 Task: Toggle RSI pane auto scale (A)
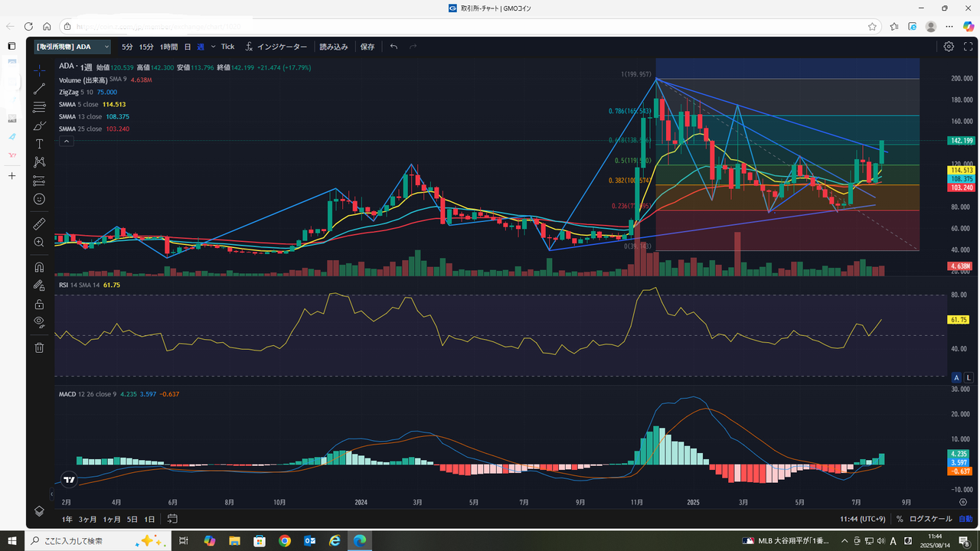(955, 377)
